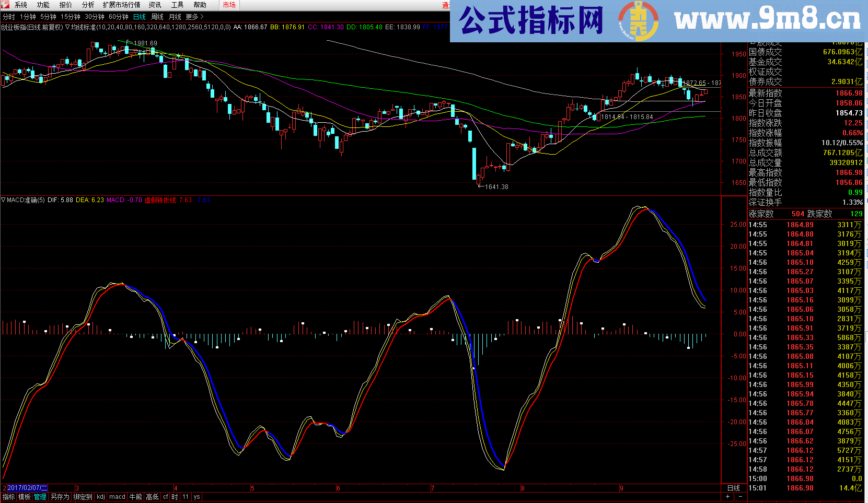Screen dimensions: 868x503
Task: Click the 绑定到 button
Action: [83, 497]
